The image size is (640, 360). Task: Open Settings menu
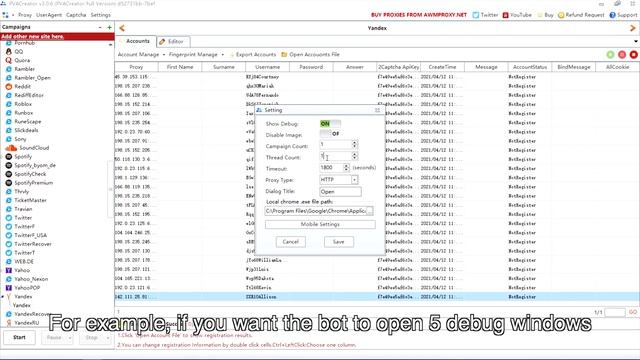click(100, 15)
